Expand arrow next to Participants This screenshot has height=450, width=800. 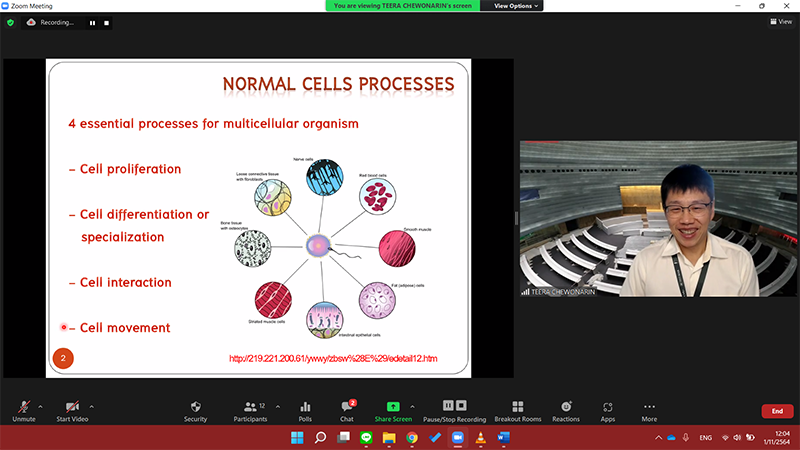(278, 407)
